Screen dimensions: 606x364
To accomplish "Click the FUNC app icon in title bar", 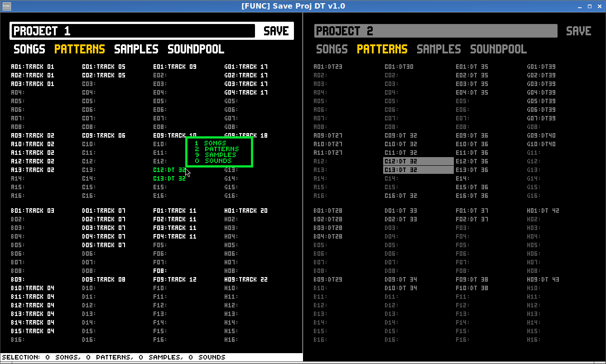I will 6,6.
